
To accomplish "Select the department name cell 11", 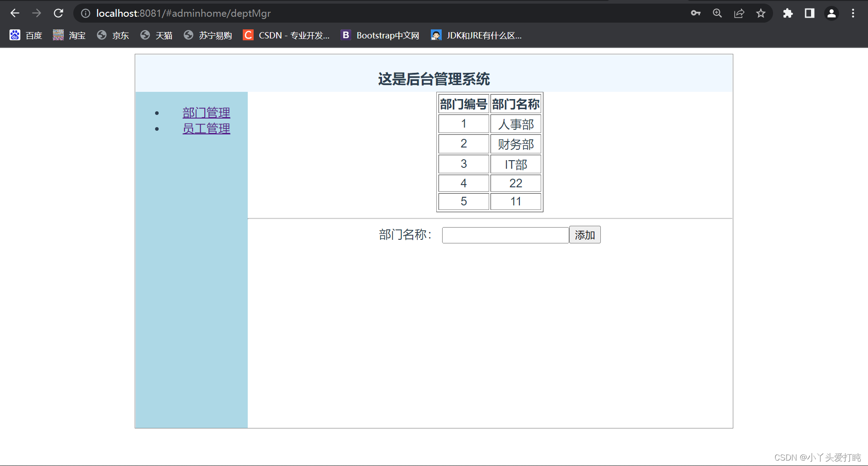I will 516,201.
